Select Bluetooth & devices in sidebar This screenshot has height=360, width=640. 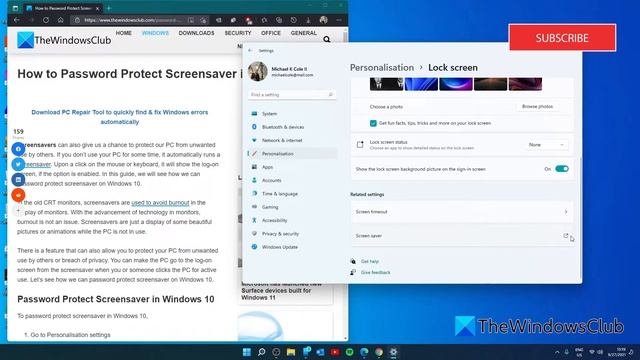point(292,127)
